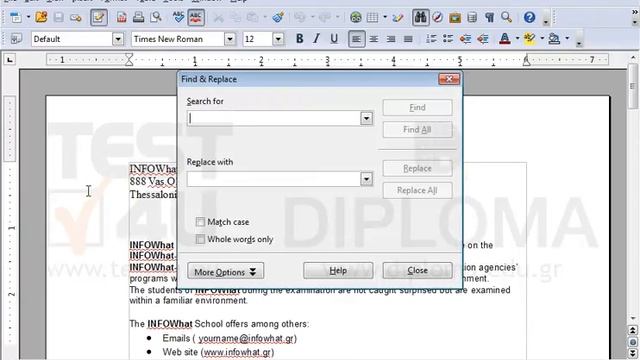Click the ruler tab stop selector
Viewport: 640px width, 360px height.
[x=10, y=60]
